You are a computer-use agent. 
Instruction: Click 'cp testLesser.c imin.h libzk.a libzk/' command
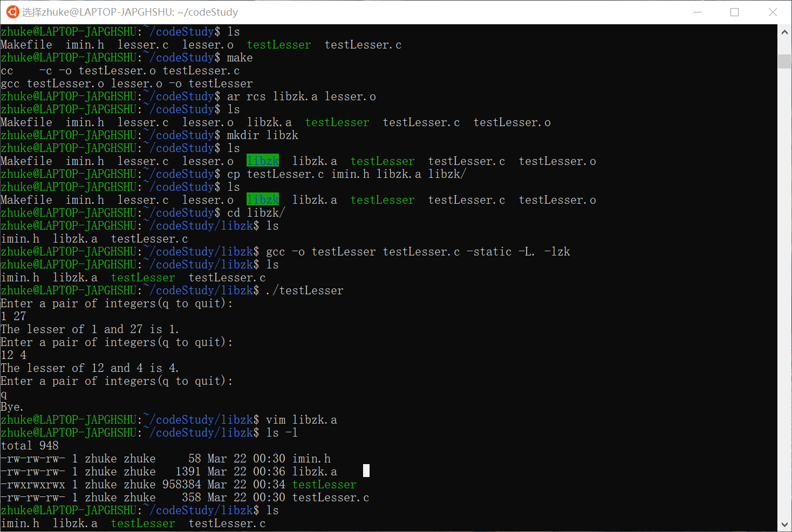click(x=346, y=174)
